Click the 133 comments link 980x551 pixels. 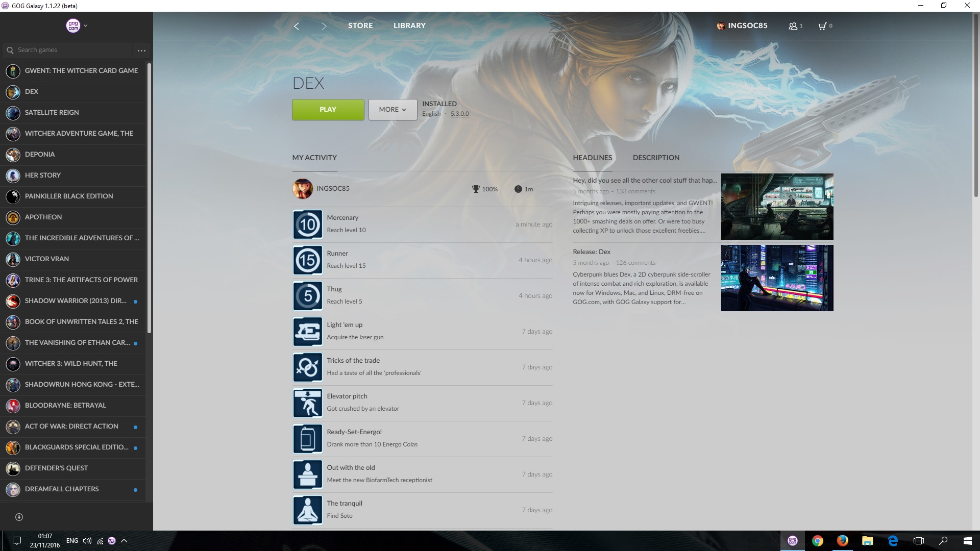pyautogui.click(x=635, y=192)
